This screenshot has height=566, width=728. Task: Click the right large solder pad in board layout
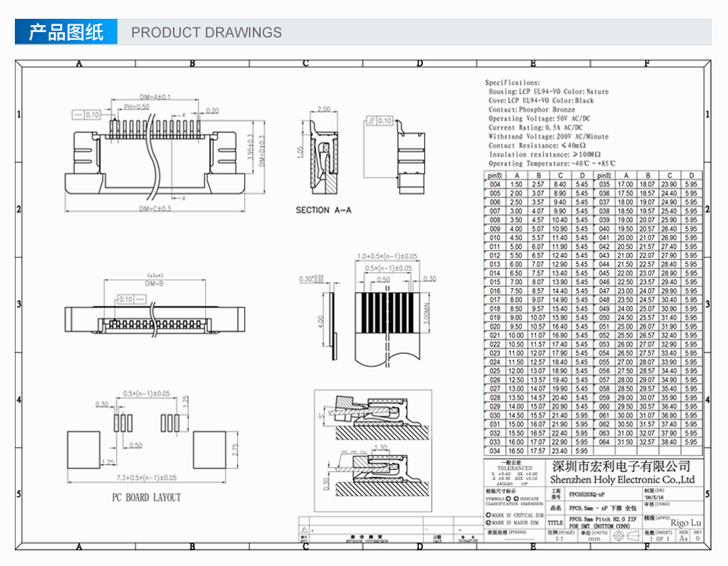[209, 450]
